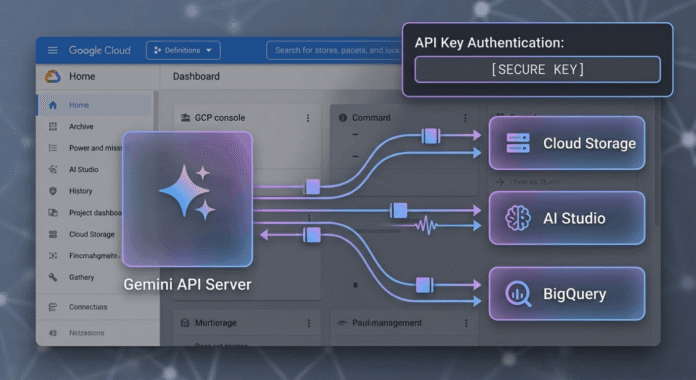Open Project dashboard sidebar item

click(x=95, y=213)
